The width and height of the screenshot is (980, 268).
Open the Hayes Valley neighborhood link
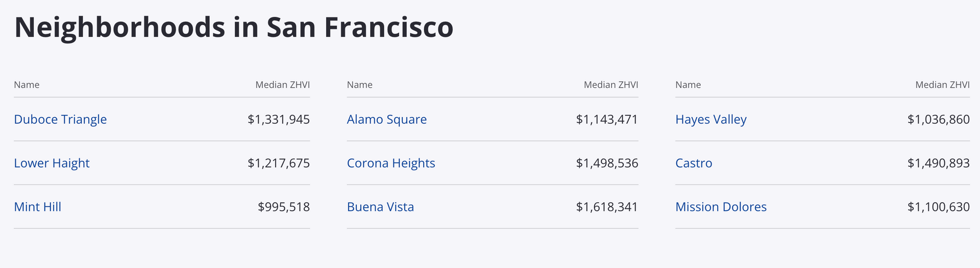710,119
